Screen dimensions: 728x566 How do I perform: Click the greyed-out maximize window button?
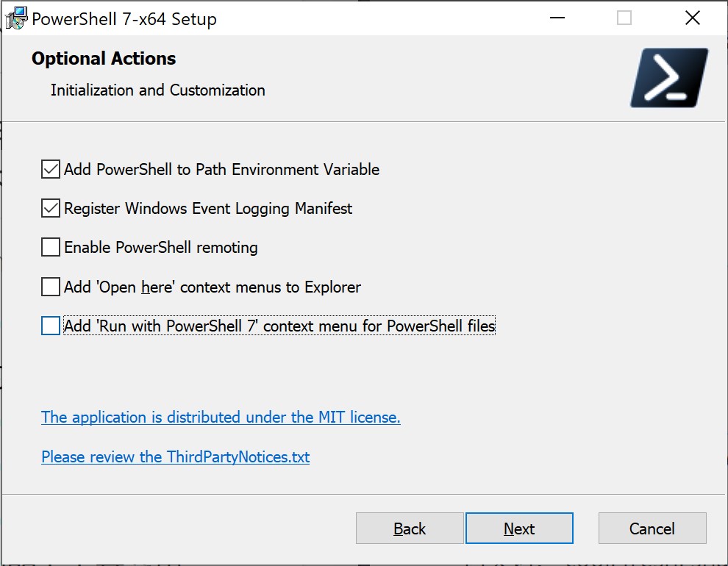tap(624, 18)
